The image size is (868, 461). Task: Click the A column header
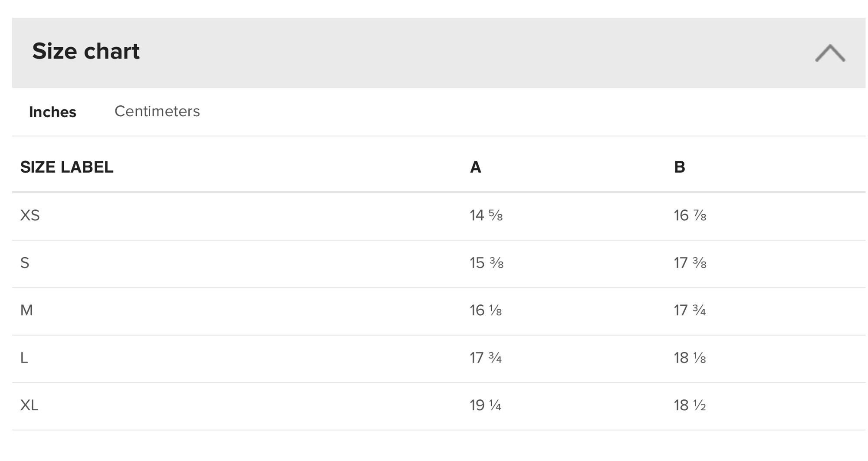[476, 167]
